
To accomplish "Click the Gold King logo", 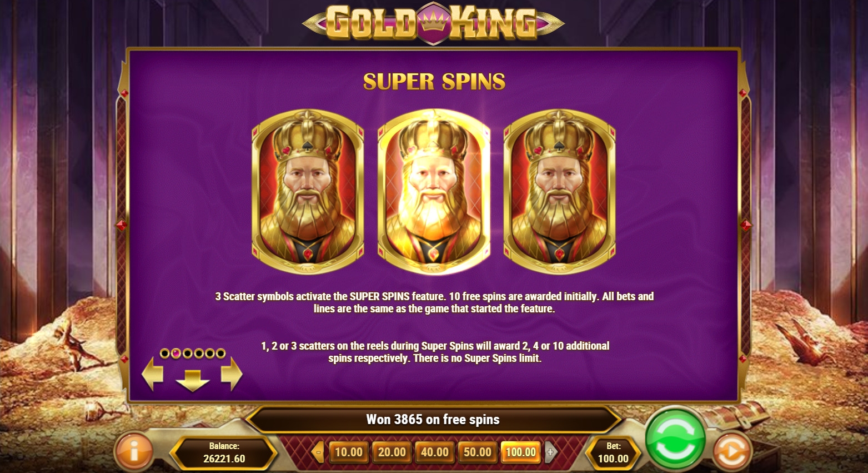I will coord(434,22).
